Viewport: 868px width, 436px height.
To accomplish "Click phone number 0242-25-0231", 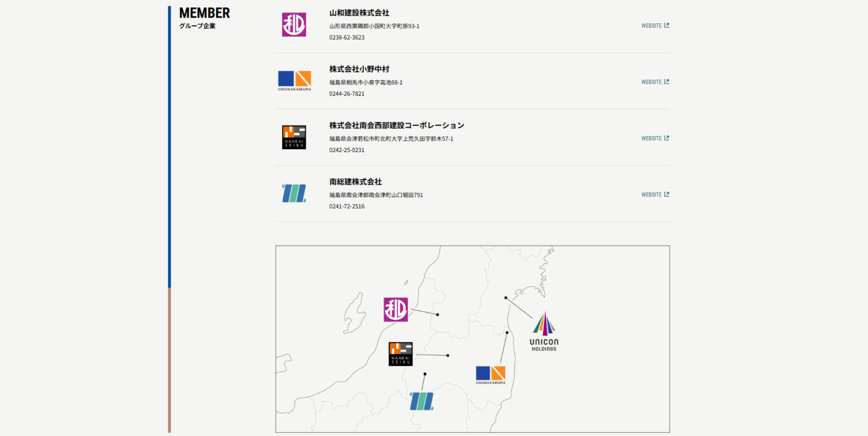I will pos(347,150).
